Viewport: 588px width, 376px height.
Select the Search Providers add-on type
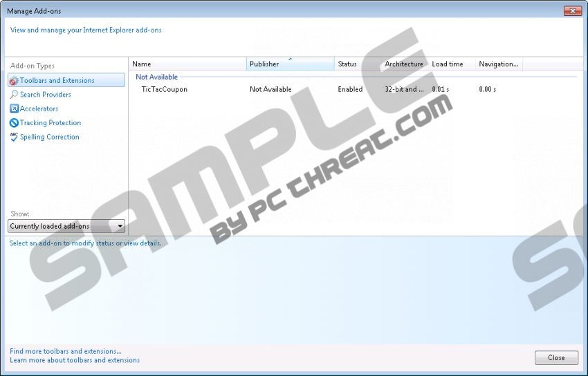point(45,95)
